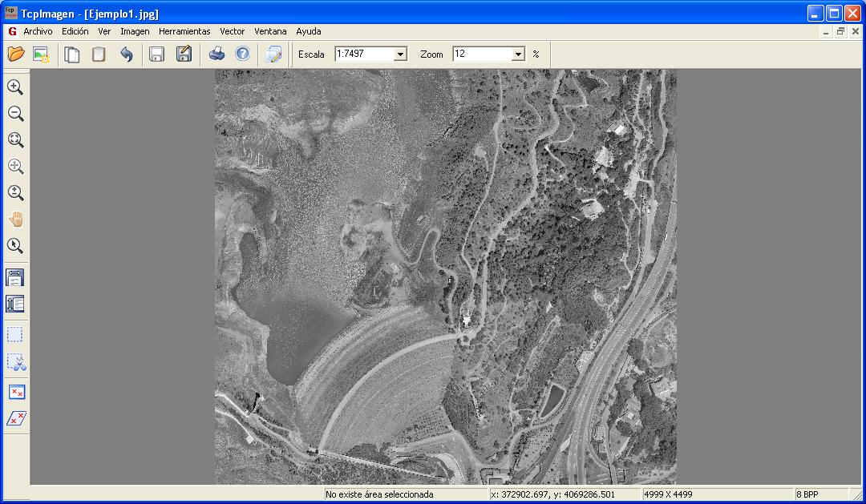866x504 pixels.
Task: Click the zoom extents magnifier icon
Action: click(15, 140)
